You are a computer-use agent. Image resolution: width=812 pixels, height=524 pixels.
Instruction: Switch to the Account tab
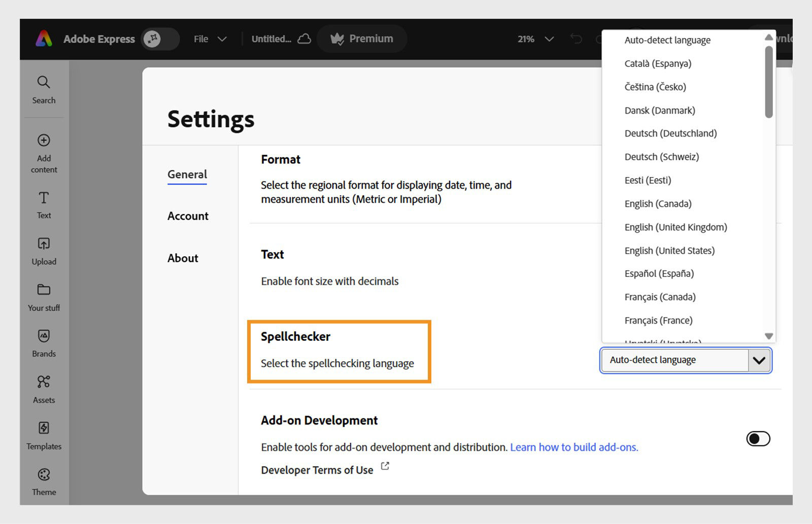(187, 216)
